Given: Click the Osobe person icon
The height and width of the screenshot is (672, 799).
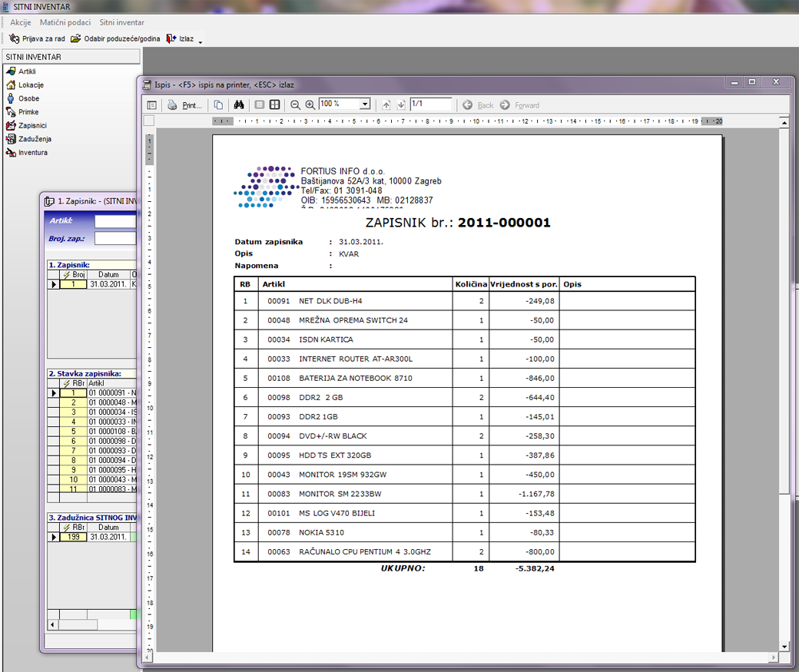Looking at the screenshot, I should (11, 98).
